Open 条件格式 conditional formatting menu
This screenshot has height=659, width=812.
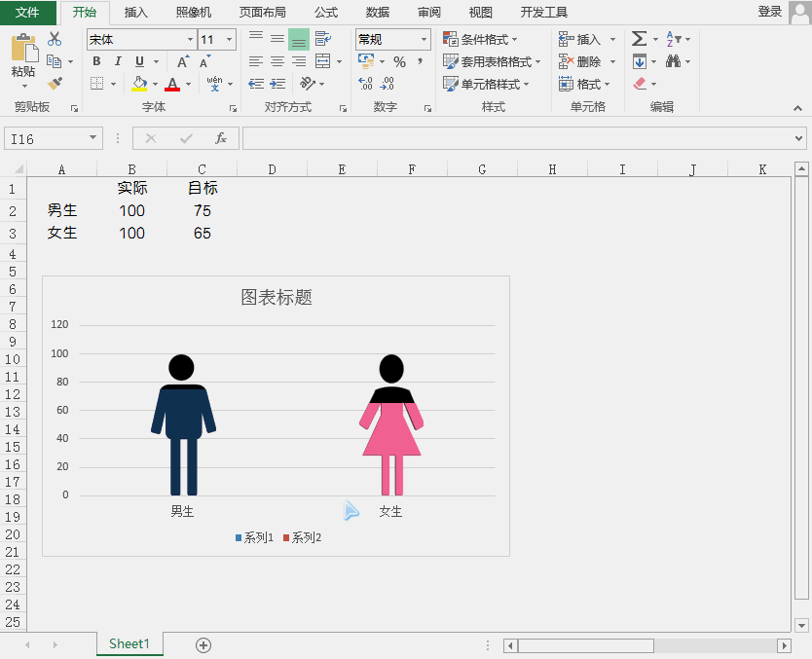480,39
